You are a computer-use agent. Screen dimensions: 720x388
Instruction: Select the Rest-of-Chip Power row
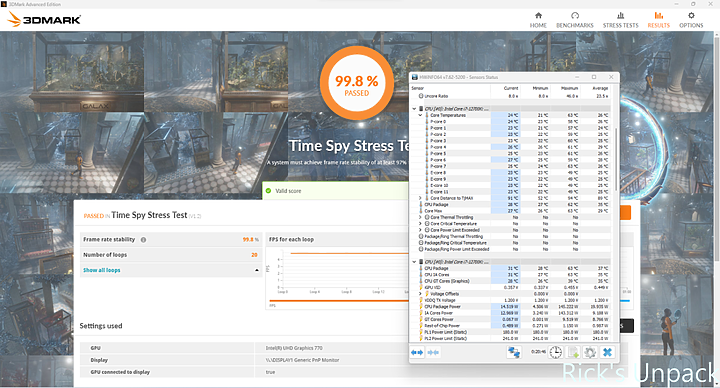click(510, 326)
